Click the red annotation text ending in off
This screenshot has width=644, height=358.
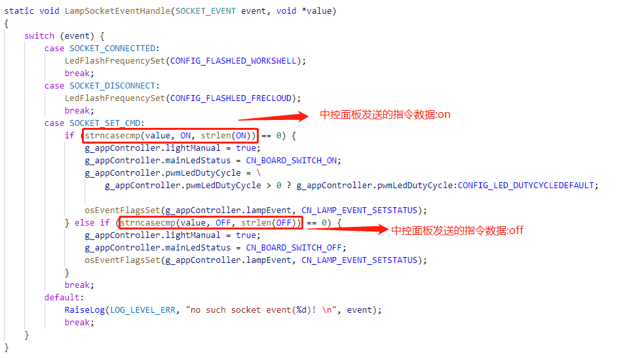(457, 230)
